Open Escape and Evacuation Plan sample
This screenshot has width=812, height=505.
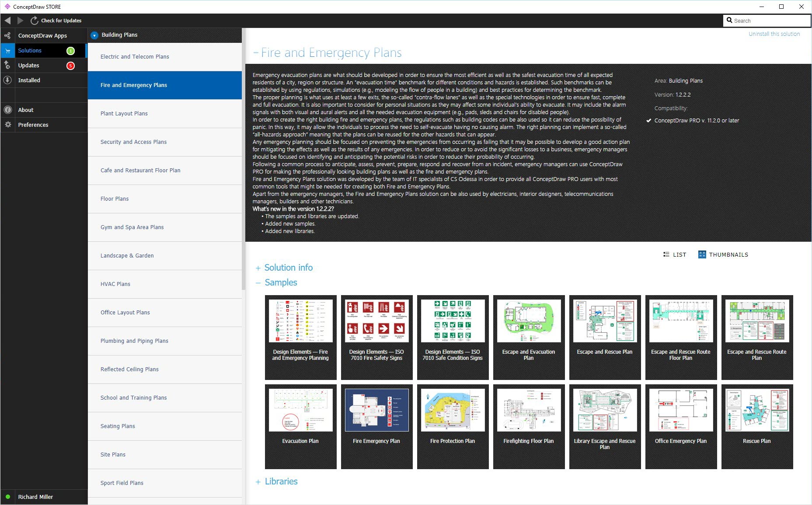coord(529,338)
